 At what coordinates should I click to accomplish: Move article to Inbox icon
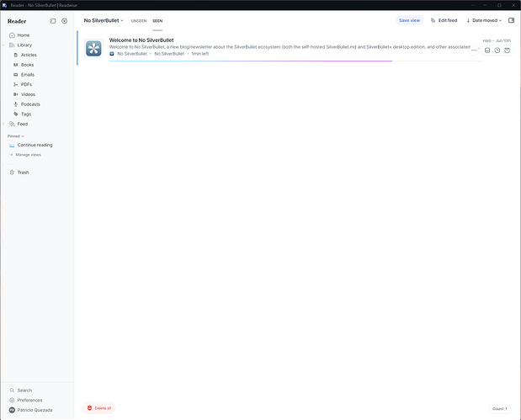pos(487,51)
